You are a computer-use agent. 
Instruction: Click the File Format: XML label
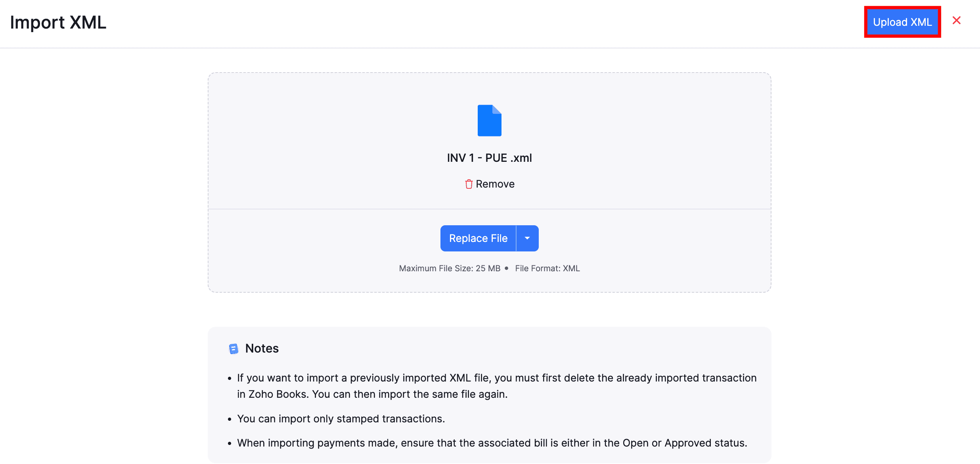click(x=547, y=268)
